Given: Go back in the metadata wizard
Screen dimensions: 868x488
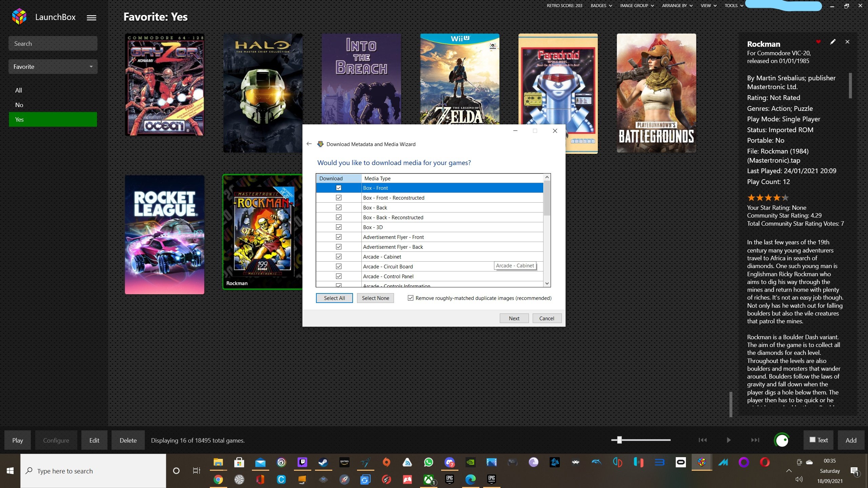Looking at the screenshot, I should pyautogui.click(x=309, y=144).
